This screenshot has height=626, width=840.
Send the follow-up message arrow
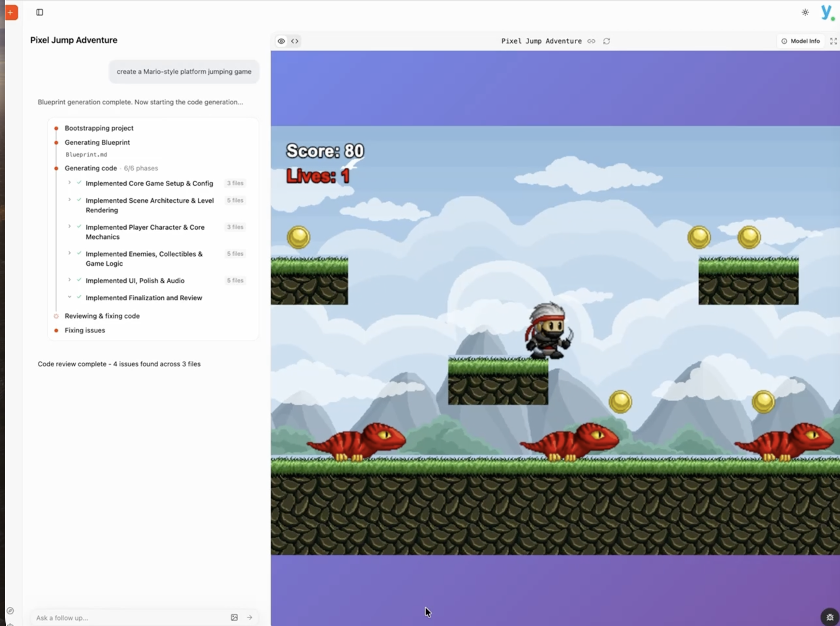pos(250,617)
